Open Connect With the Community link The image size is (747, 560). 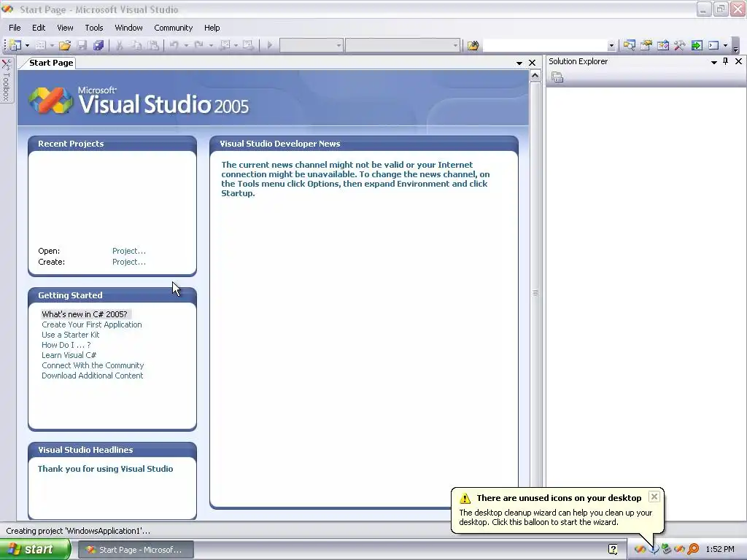point(93,366)
